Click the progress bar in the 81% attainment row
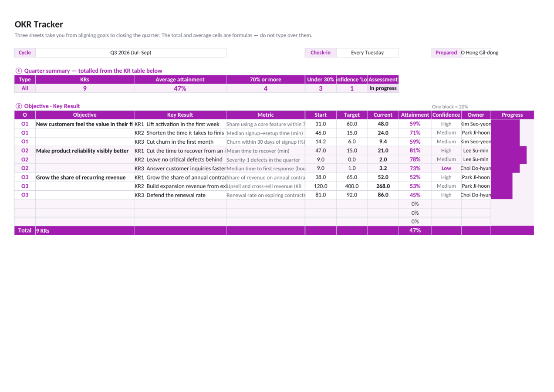554x392 pixels. (x=509, y=151)
